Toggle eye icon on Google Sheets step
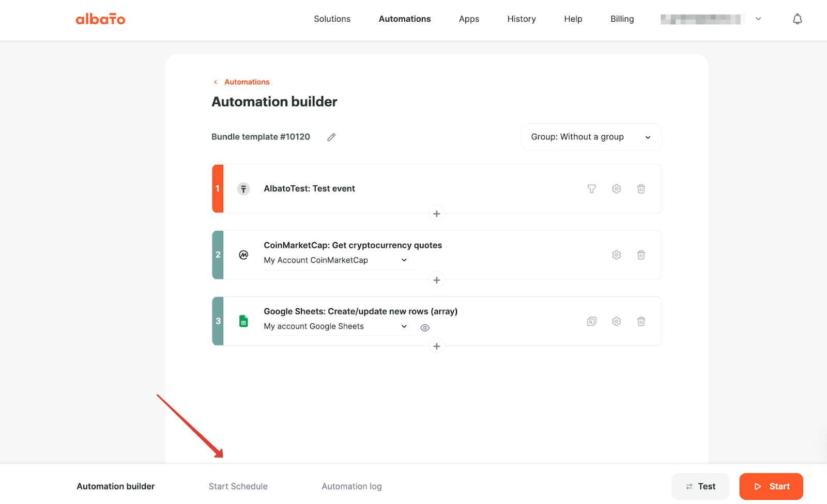This screenshot has width=827, height=504. point(425,328)
